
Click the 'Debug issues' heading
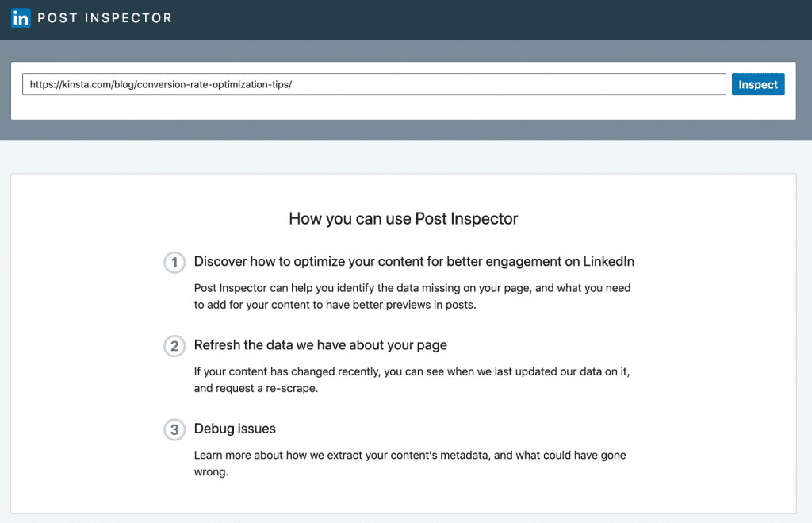tap(235, 429)
